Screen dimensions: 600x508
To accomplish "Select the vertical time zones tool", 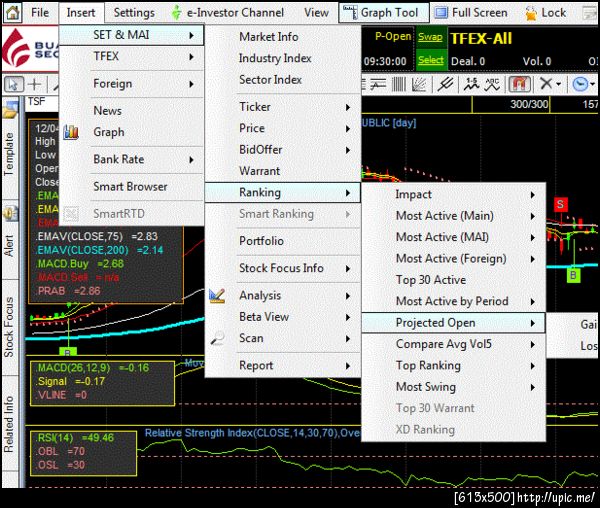I will (x=399, y=84).
